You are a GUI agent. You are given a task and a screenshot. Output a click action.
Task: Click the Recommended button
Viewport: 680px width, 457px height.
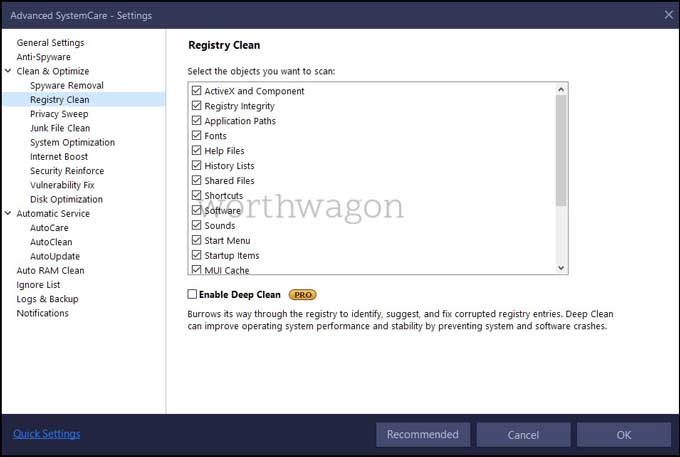(422, 434)
